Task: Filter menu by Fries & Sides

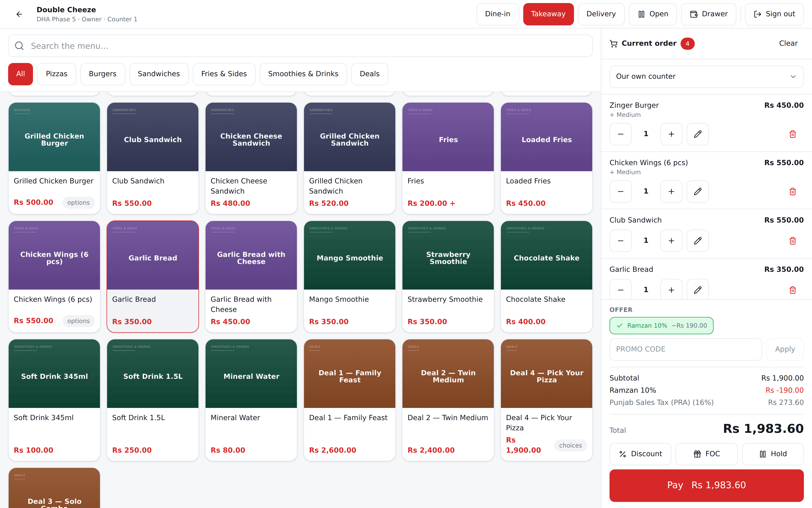Action: pyautogui.click(x=224, y=74)
